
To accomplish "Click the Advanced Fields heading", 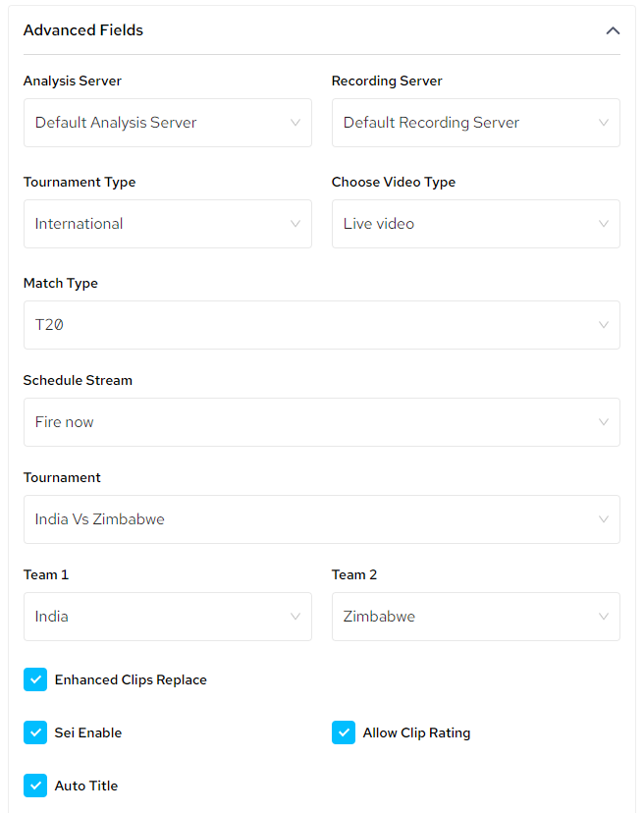I will [x=83, y=30].
